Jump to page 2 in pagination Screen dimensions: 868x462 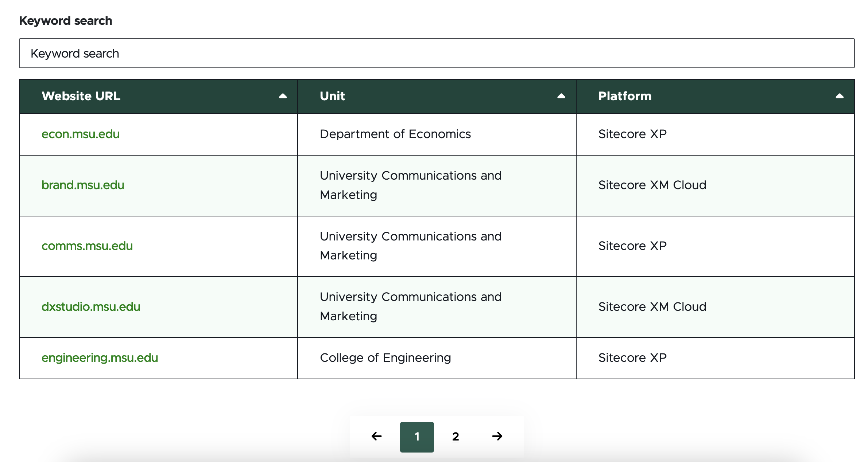[x=456, y=436]
